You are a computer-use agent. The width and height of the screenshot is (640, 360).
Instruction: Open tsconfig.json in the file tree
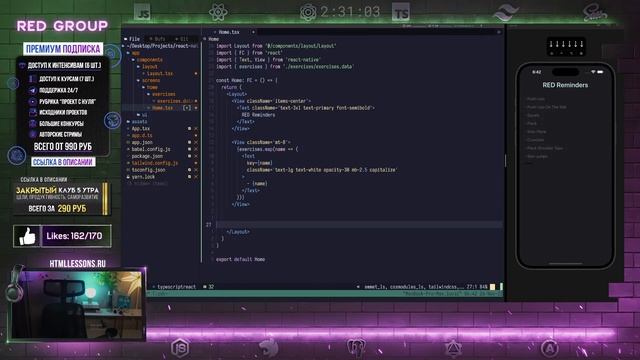point(148,170)
